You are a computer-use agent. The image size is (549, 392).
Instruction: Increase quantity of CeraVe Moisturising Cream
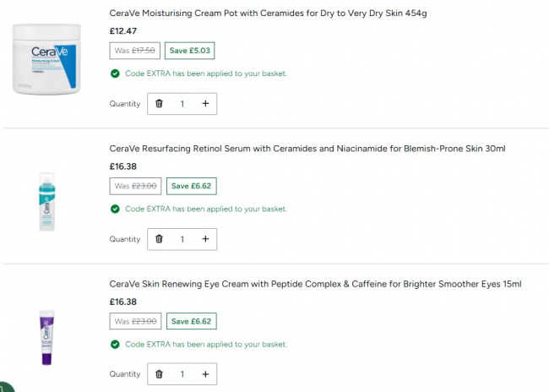(205, 104)
